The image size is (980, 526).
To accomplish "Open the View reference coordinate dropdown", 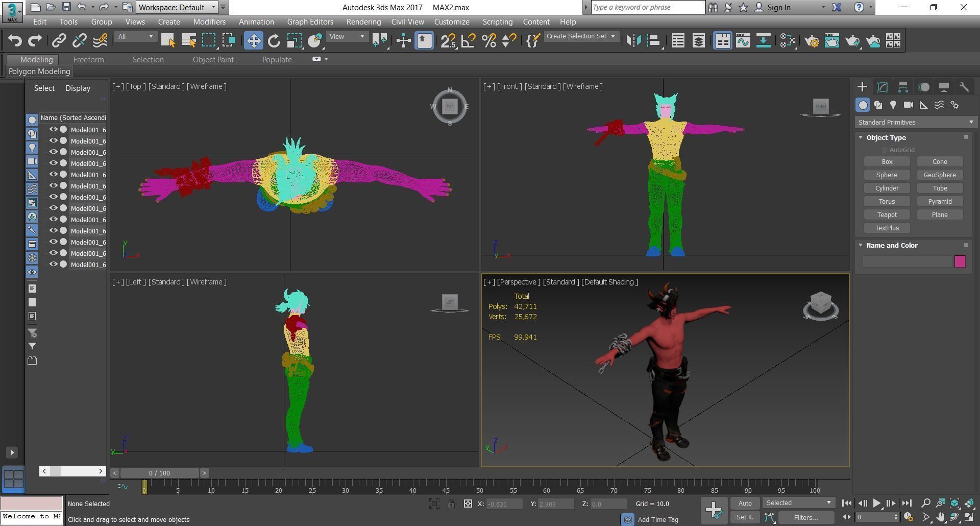I will 347,36.
